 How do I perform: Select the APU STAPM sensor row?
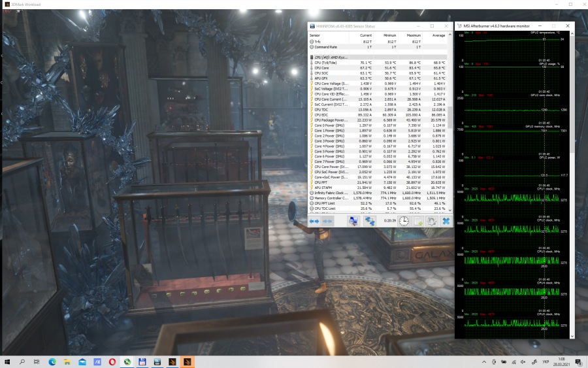(x=378, y=188)
